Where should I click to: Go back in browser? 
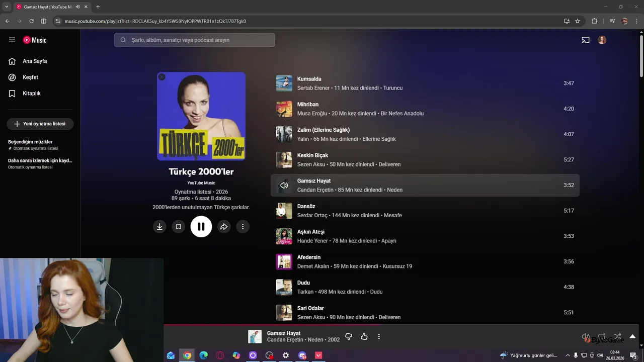point(8,21)
